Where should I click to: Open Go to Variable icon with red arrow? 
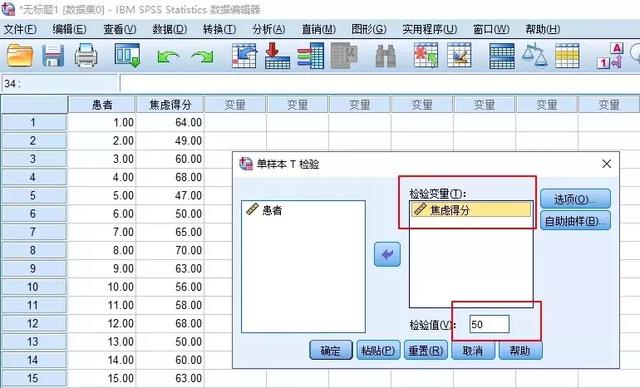click(x=277, y=56)
